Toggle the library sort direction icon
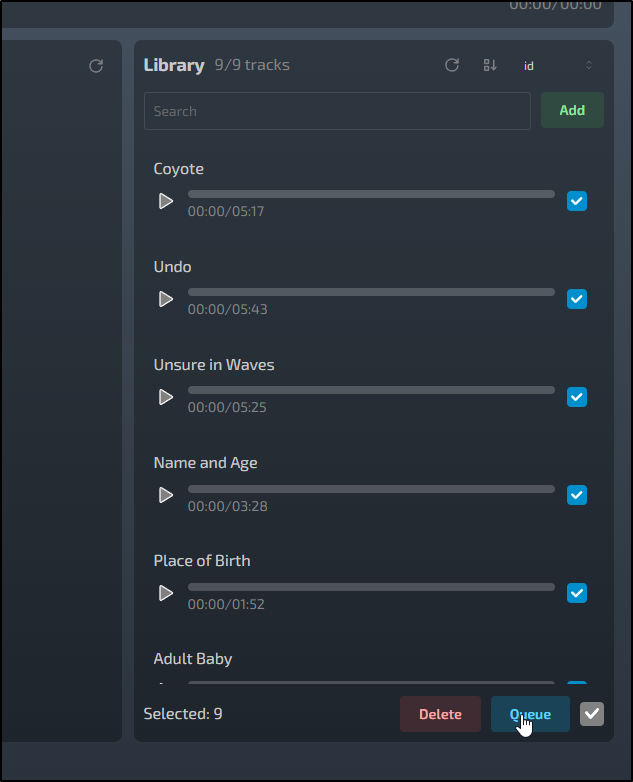 (x=490, y=65)
